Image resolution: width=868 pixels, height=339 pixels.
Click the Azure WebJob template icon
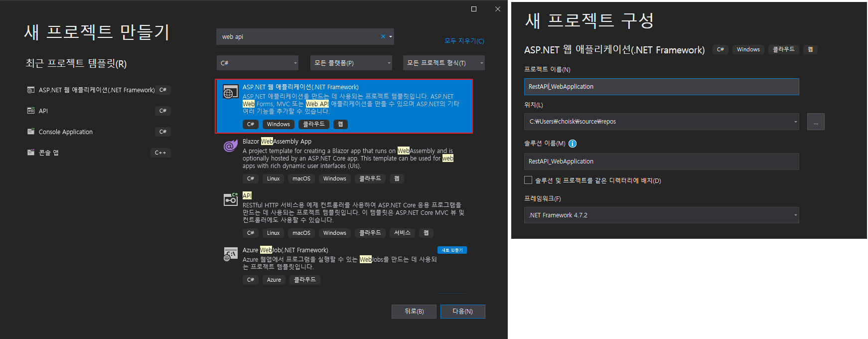tap(231, 254)
